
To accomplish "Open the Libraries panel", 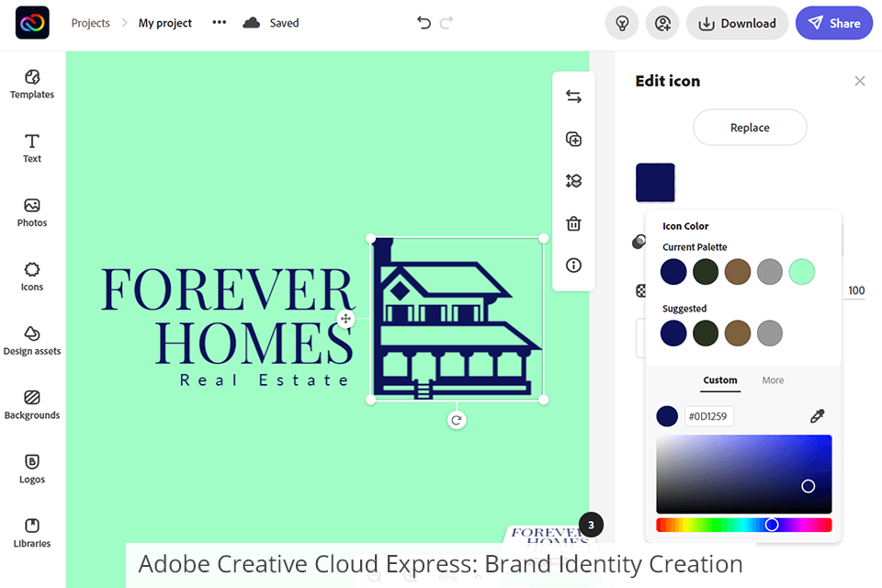I will click(x=32, y=534).
